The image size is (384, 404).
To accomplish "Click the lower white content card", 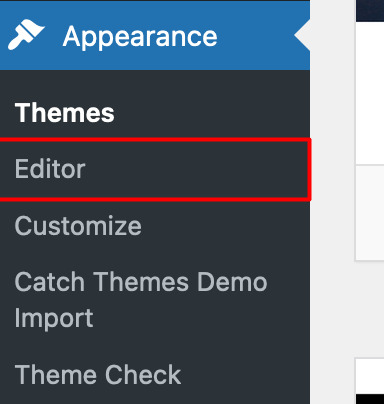I will pyautogui.click(x=370, y=376).
